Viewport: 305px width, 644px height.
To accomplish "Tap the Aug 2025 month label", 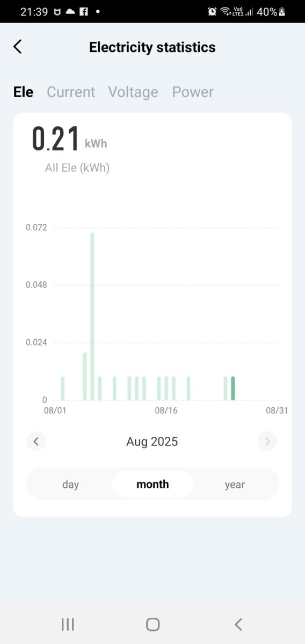I will 152,442.
